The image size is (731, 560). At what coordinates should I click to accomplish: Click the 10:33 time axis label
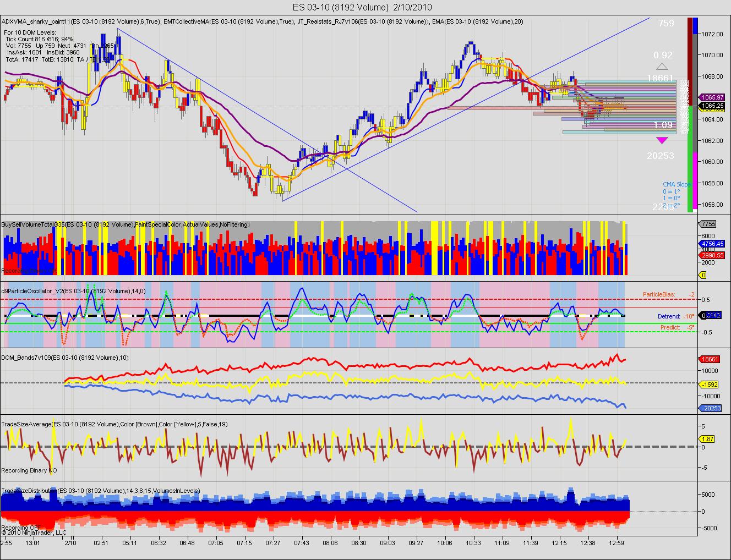(473, 542)
